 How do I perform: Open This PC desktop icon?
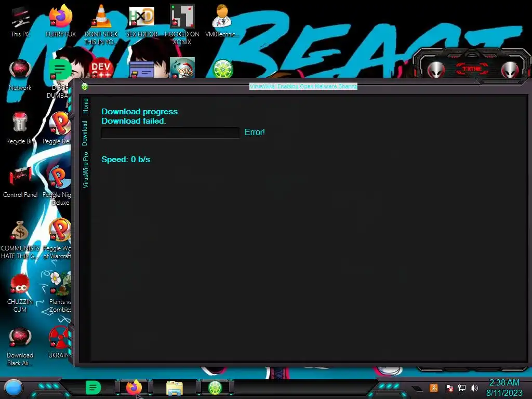[20, 21]
